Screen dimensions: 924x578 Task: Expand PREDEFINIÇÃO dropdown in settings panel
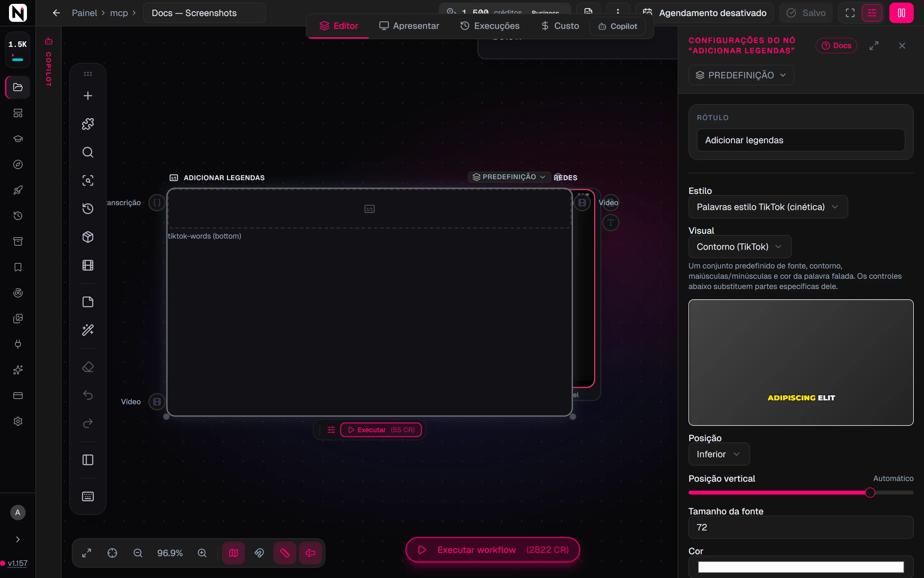(x=741, y=75)
